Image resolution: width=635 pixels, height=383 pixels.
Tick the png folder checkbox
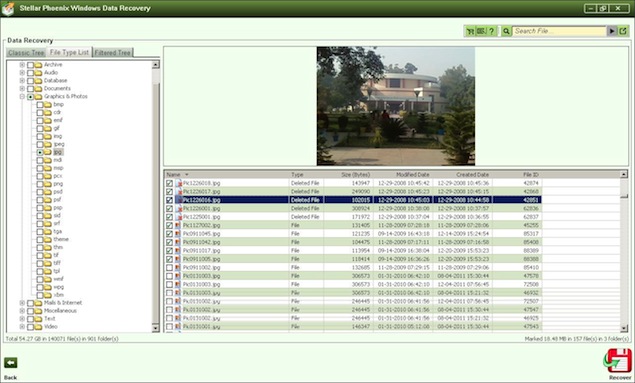(40, 184)
